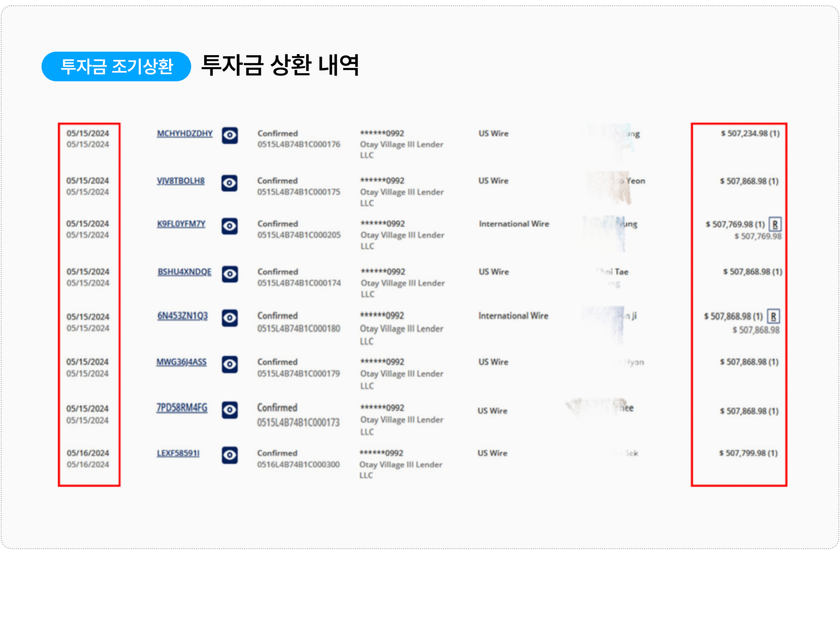The height and width of the screenshot is (618, 840).
Task: Open transaction link LEXF58591I
Action: coord(178,453)
